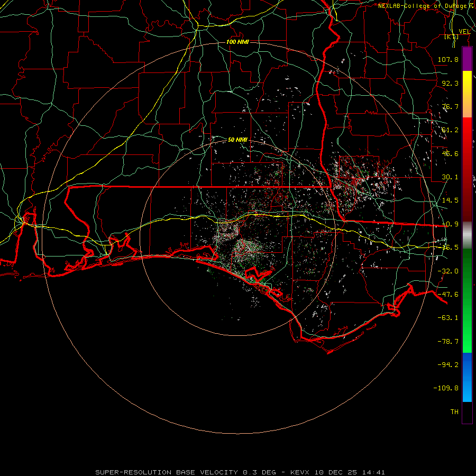Image resolution: width=476 pixels, height=476 pixels.
Task: Click the 61.2 velocity scale value
Action: tap(450, 130)
